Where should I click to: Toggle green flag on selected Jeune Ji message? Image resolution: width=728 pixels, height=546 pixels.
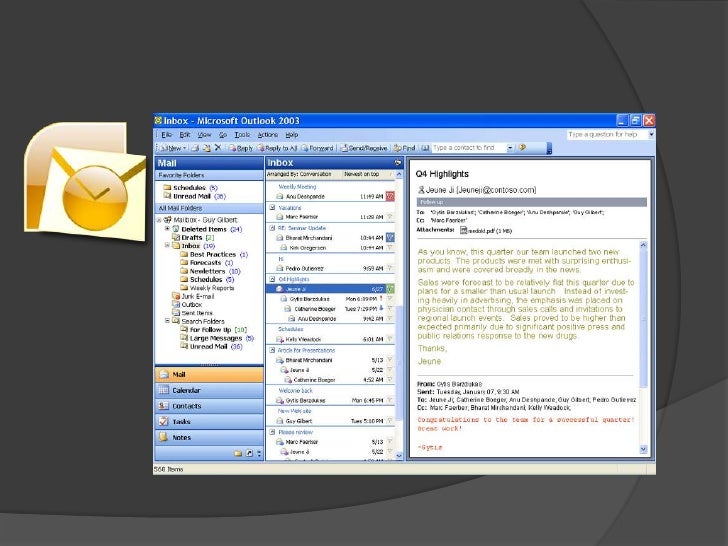(x=390, y=289)
